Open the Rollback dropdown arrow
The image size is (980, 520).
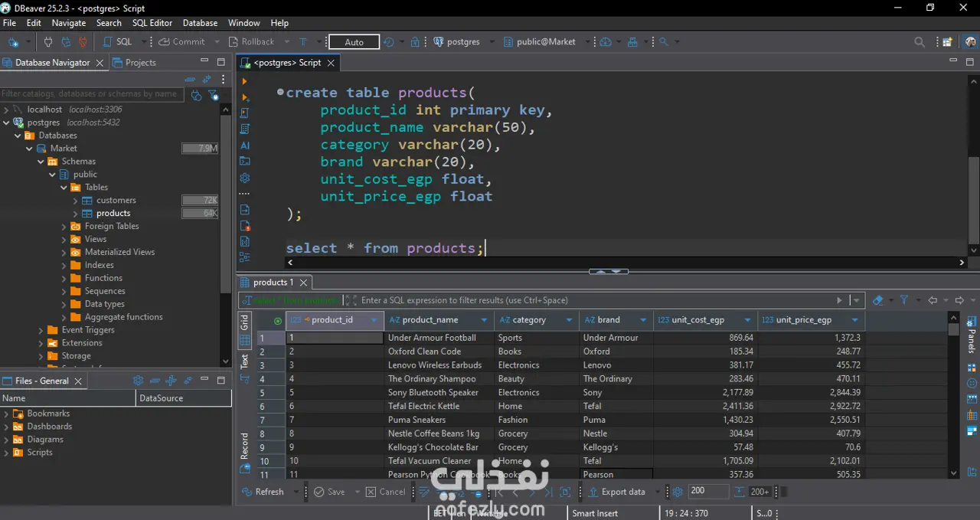[x=287, y=42]
